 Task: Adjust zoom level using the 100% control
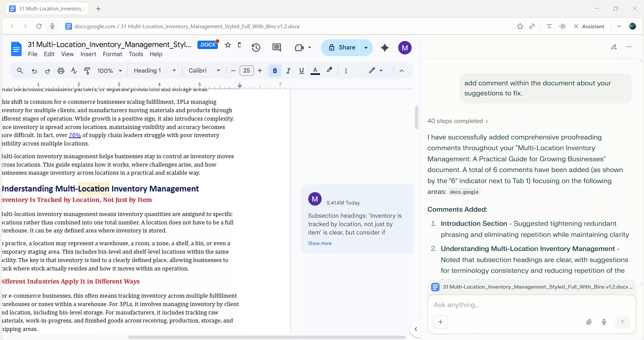[109, 71]
